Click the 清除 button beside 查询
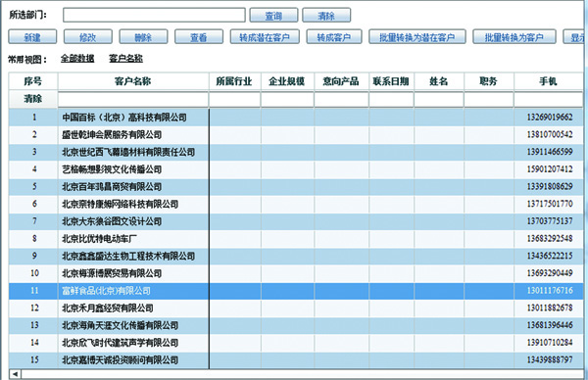The height and width of the screenshot is (380, 588). (x=326, y=16)
